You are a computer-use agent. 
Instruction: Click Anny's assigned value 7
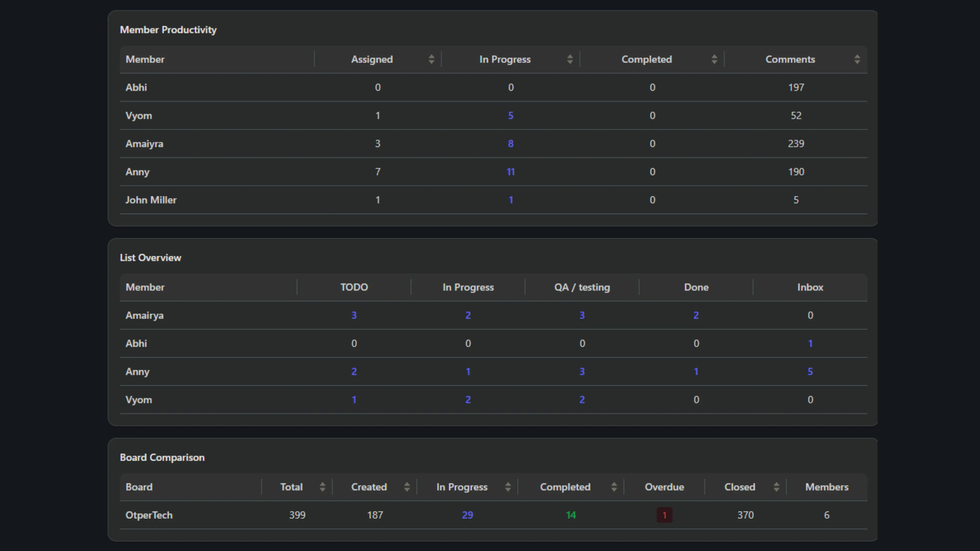pyautogui.click(x=377, y=172)
